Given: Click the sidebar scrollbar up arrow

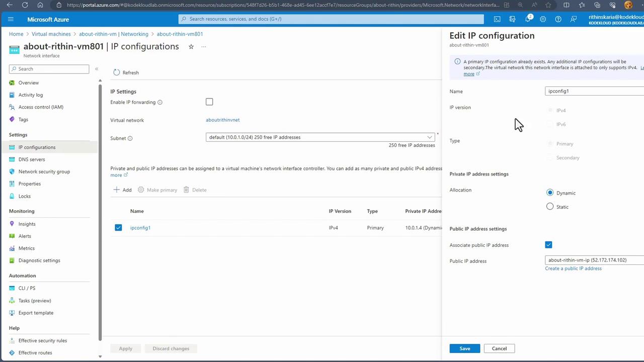Looking at the screenshot, I should [x=100, y=80].
